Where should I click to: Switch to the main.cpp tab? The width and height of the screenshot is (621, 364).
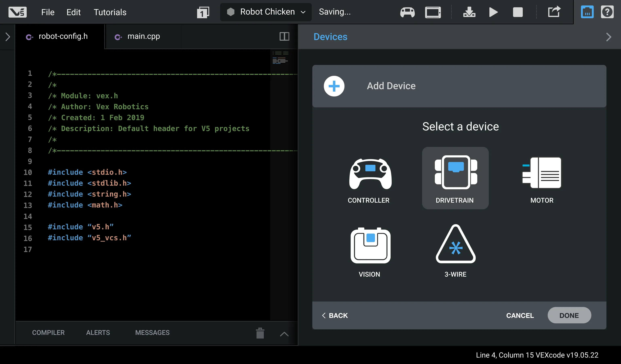pyautogui.click(x=143, y=36)
